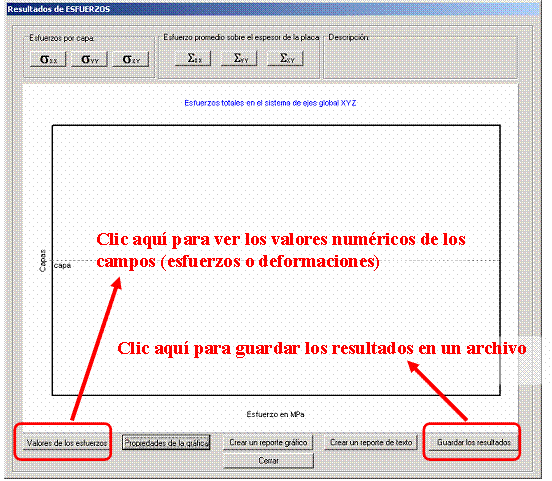This screenshot has height=481, width=552.
Task: Save results with Guardar los resultados
Action: pyautogui.click(x=473, y=442)
